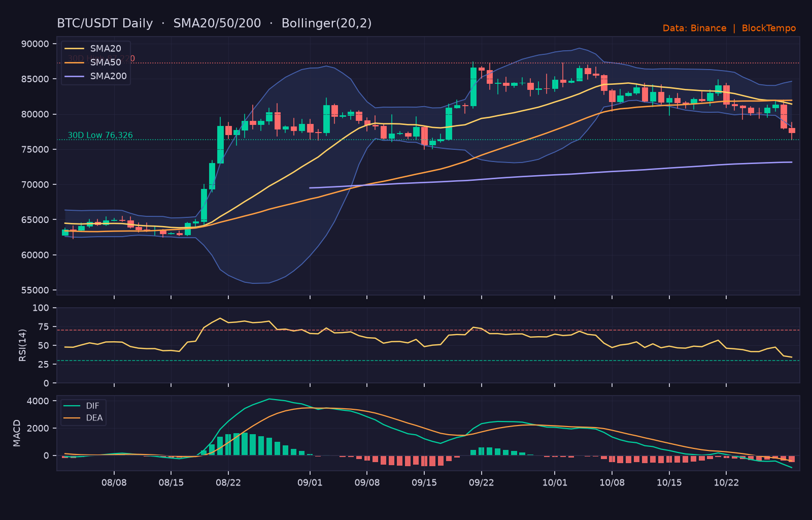Screen dimensions: 812x520
Task: Click the 85000 price axis label
Action: (35, 79)
